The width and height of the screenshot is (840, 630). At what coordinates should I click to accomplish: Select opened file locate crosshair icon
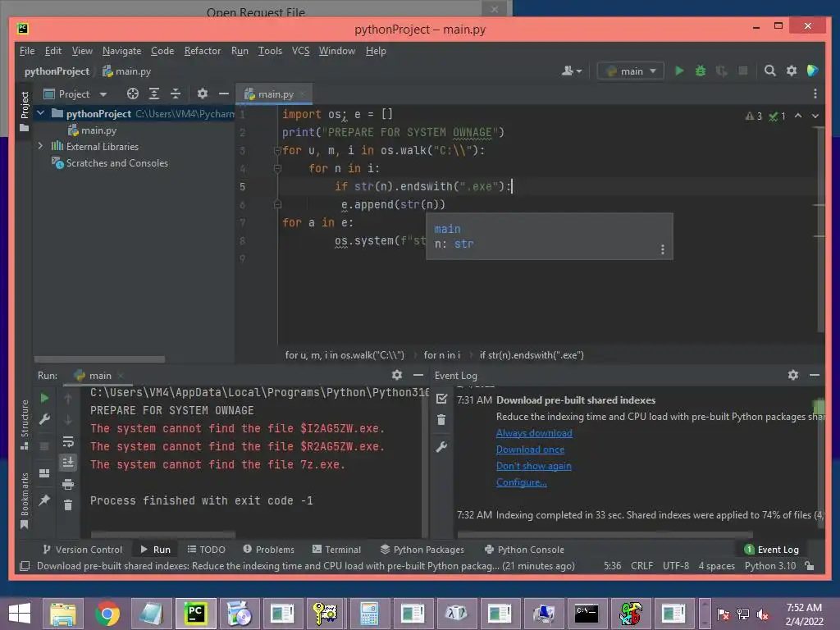(132, 94)
